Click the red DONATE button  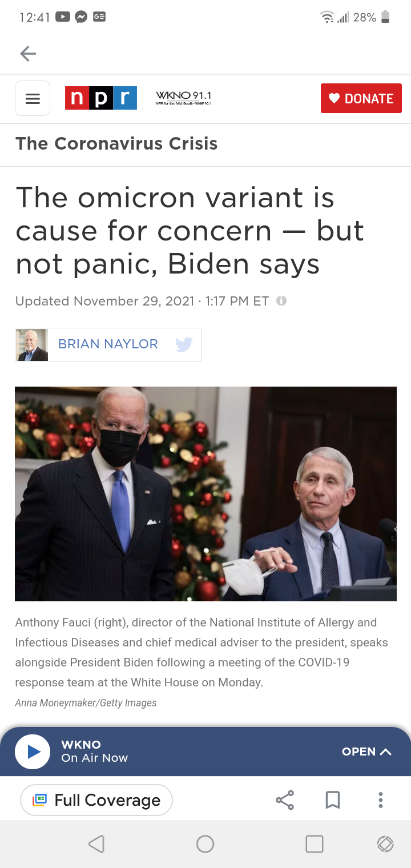(x=361, y=98)
